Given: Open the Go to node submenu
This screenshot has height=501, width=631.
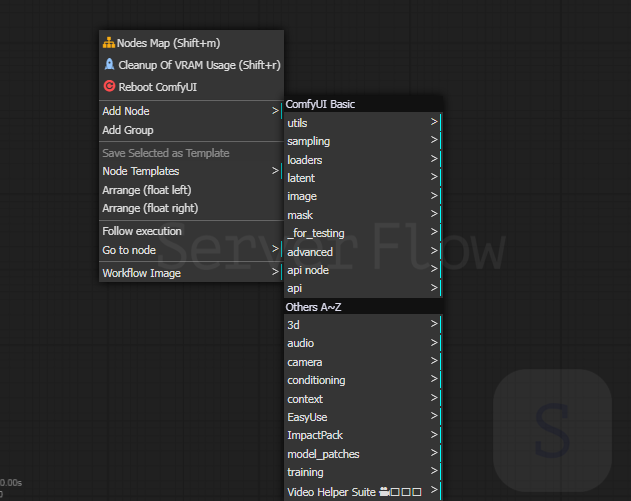Looking at the screenshot, I should tap(191, 250).
